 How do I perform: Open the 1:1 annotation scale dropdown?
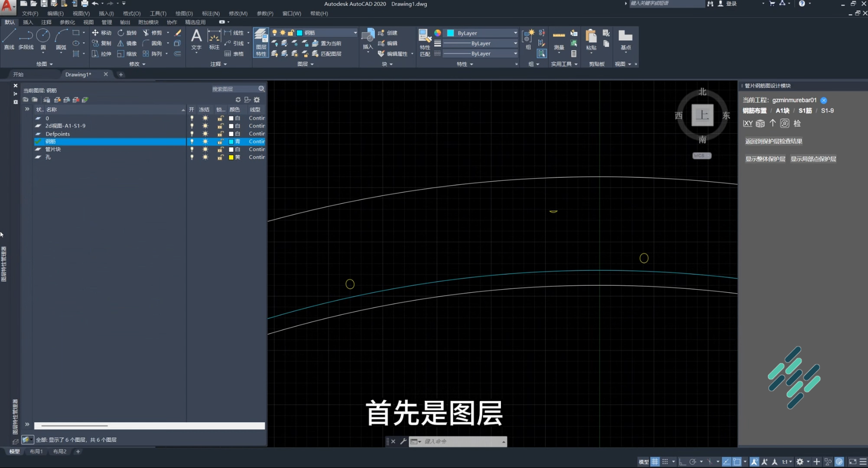(787, 462)
